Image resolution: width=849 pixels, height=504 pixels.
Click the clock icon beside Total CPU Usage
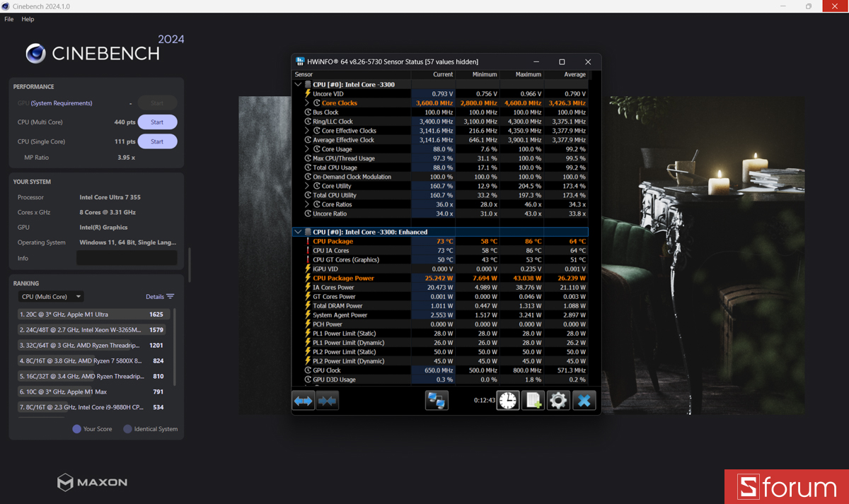click(x=308, y=168)
